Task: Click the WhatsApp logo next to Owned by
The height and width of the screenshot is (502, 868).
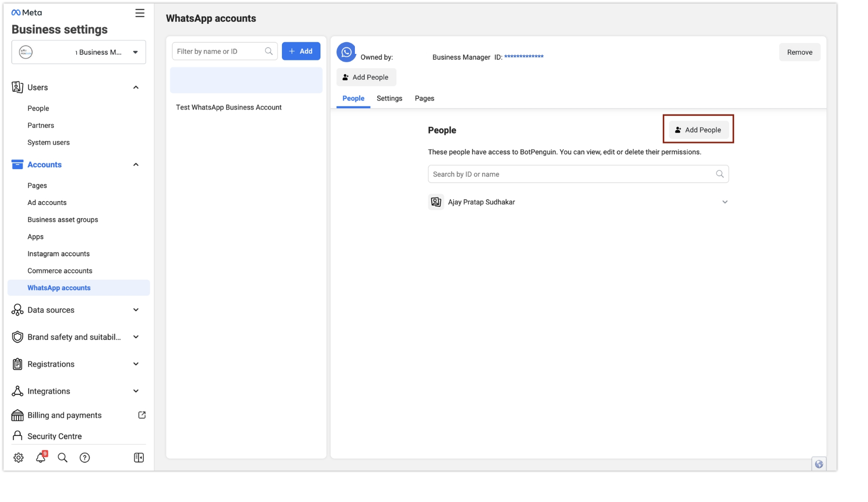Action: (x=346, y=52)
